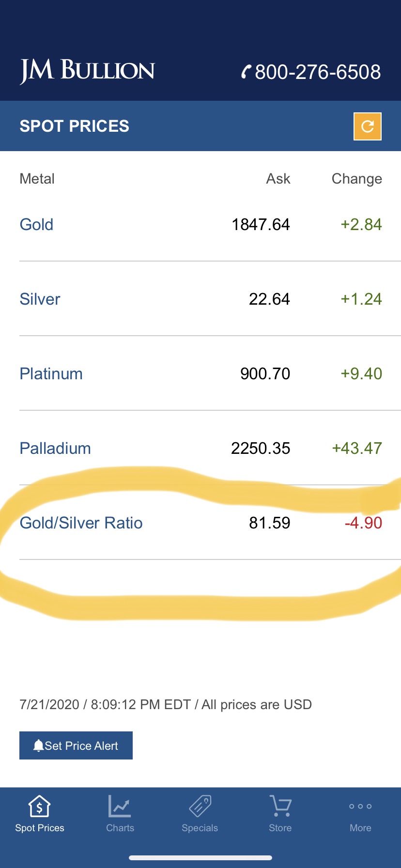Viewport: 401px width, 868px height.
Task: Tap the Spot Prices house icon
Action: pyautogui.click(x=39, y=806)
